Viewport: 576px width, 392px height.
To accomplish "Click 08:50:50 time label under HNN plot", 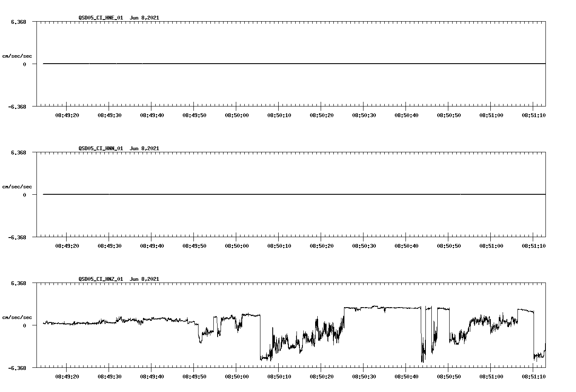I will coord(449,246).
